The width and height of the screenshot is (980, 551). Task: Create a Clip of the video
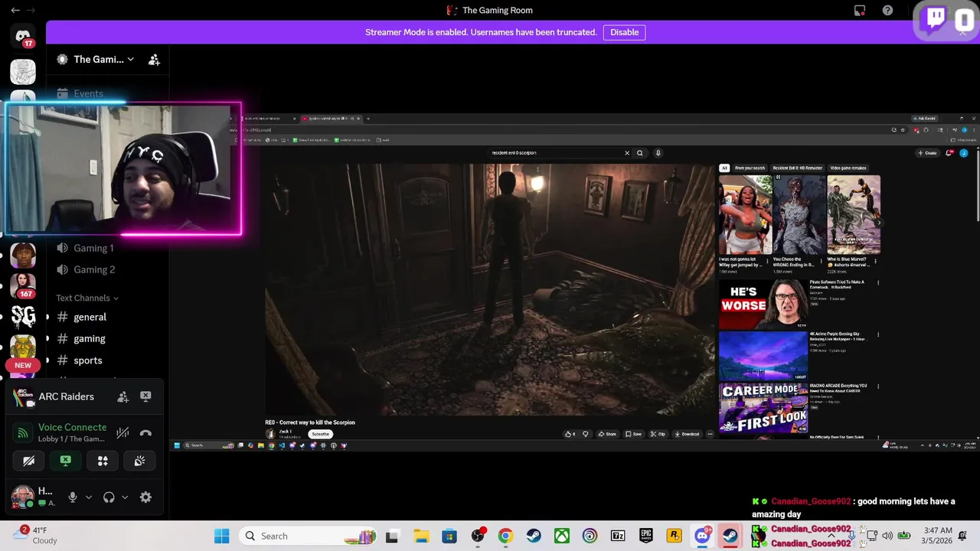pyautogui.click(x=658, y=434)
